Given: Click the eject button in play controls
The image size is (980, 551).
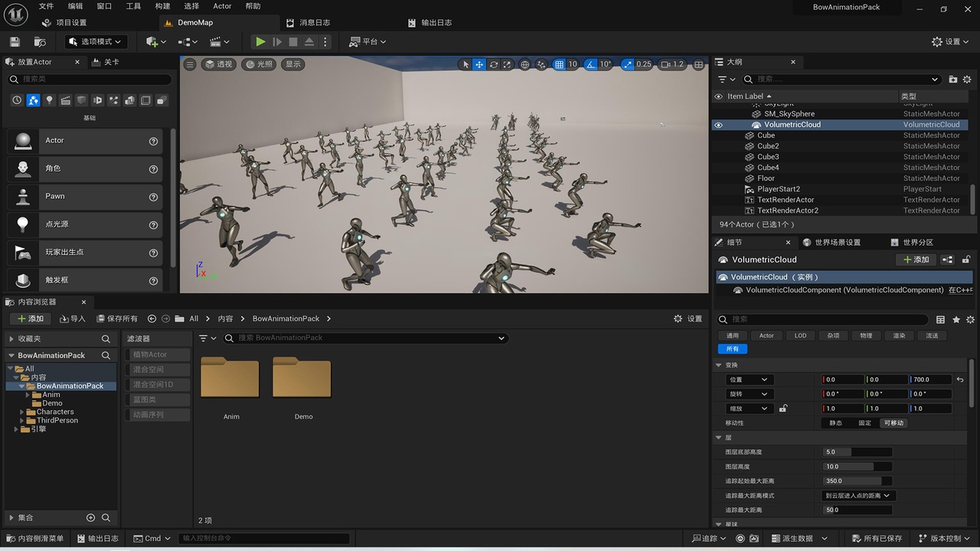Looking at the screenshot, I should click(x=309, y=41).
